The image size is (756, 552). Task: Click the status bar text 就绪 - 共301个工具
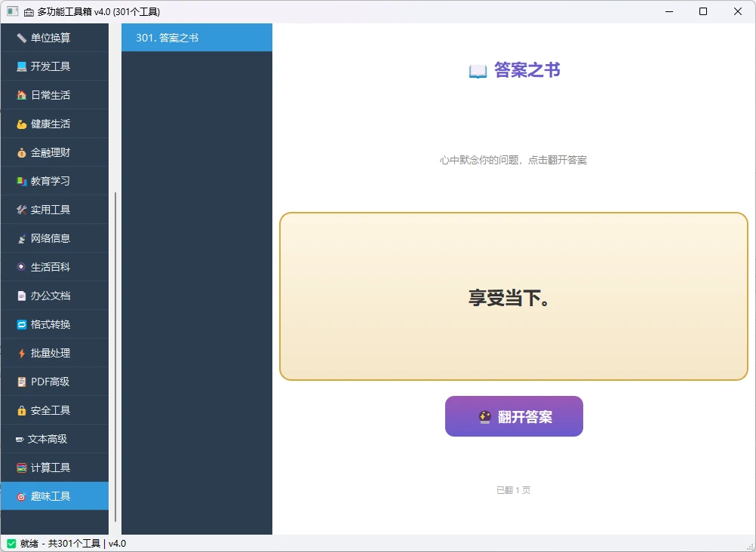tap(60, 544)
